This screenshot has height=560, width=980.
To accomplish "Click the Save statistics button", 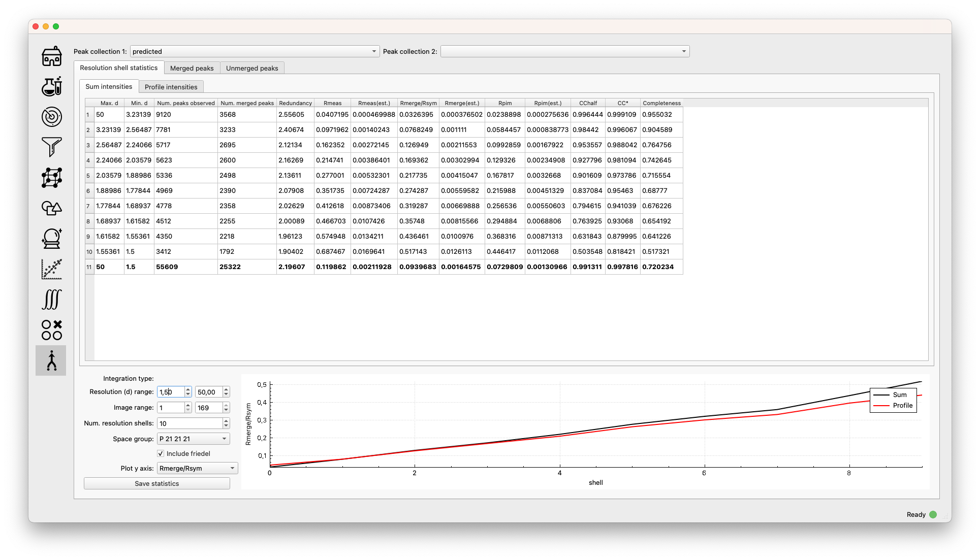I will tap(156, 483).
